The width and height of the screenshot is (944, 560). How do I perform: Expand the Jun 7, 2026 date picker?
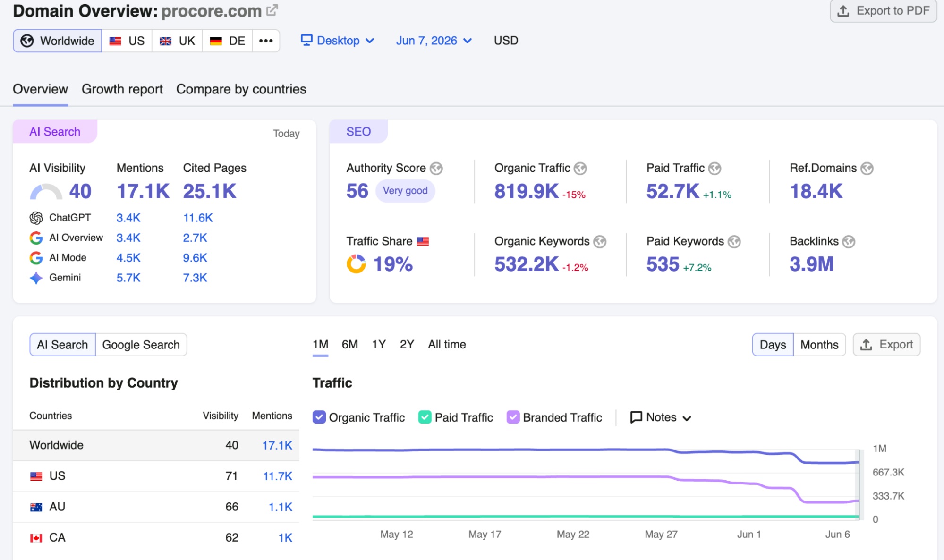tap(434, 41)
